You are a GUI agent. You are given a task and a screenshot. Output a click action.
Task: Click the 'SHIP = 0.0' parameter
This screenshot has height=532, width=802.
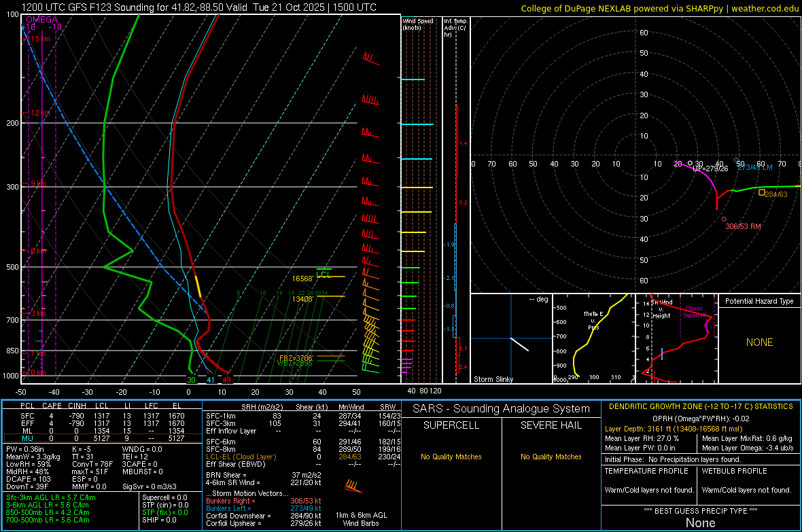click(159, 520)
